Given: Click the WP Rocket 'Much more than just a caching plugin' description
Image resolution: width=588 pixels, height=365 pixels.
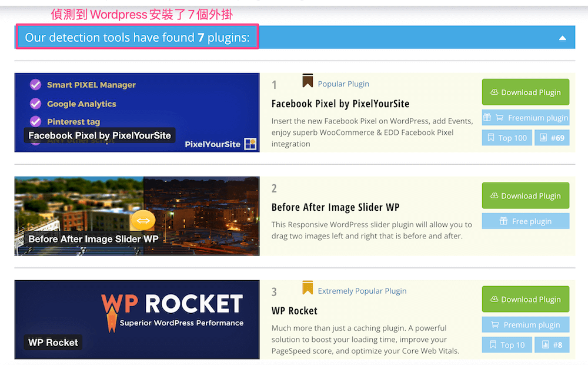Looking at the screenshot, I should [x=365, y=340].
